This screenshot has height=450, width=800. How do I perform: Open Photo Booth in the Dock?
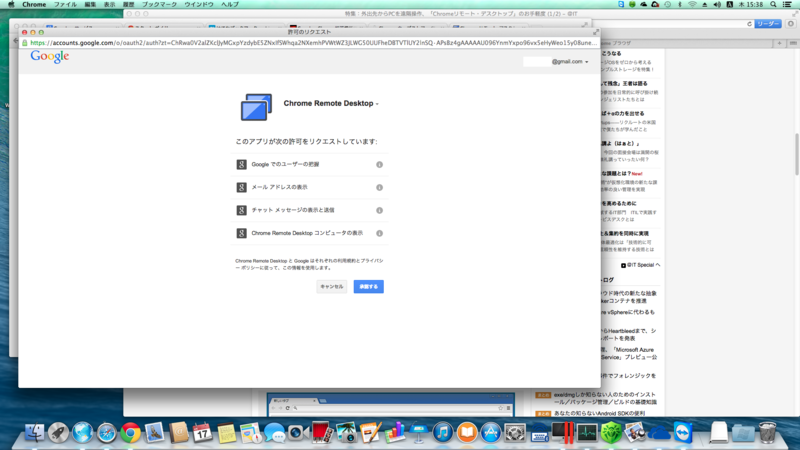tap(322, 433)
